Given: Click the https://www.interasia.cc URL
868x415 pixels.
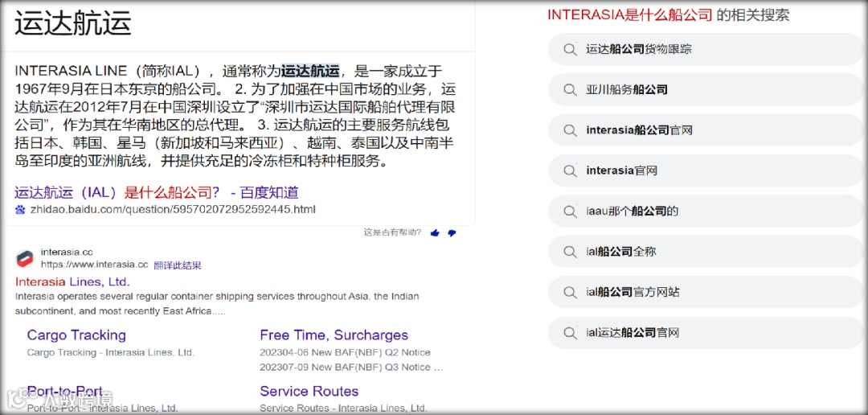Looking at the screenshot, I should 95,264.
